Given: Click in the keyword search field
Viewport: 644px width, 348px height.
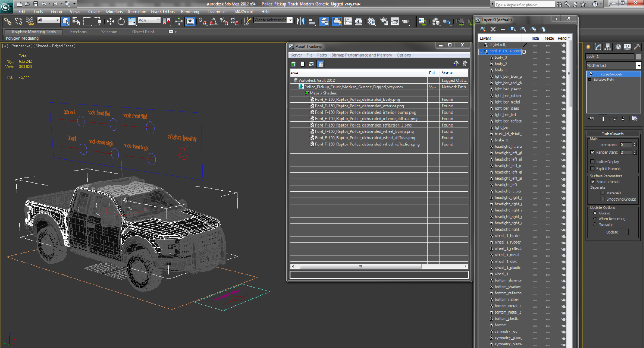Looking at the screenshot, I should [x=524, y=4].
